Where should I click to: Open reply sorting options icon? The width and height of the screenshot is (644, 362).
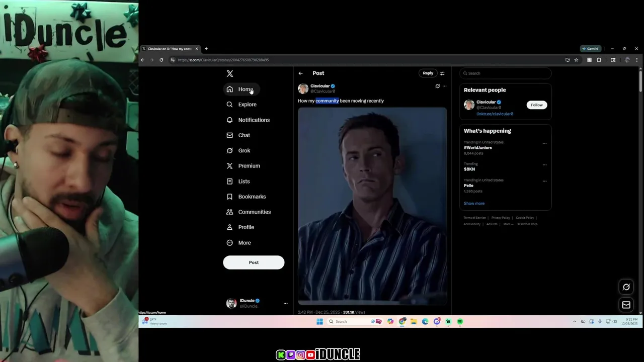442,73
